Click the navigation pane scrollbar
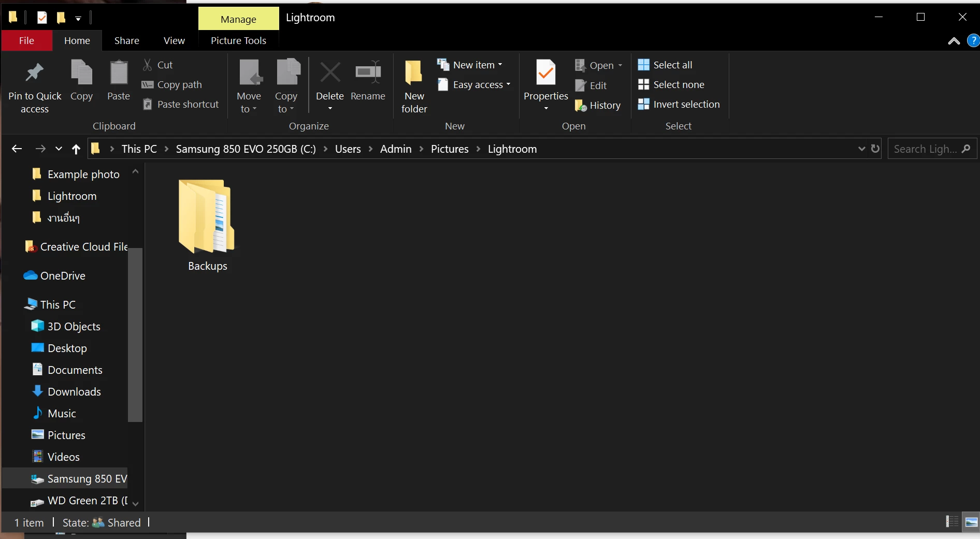Image resolution: width=980 pixels, height=539 pixels. coord(135,335)
